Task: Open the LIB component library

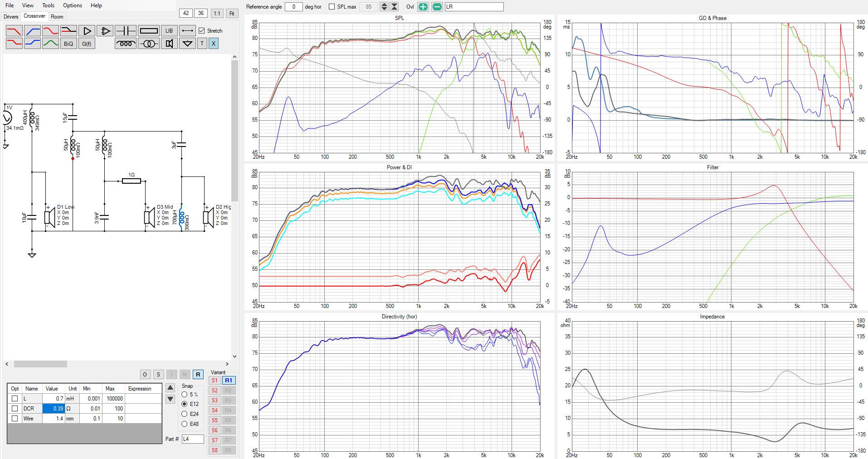Action: 169,31
